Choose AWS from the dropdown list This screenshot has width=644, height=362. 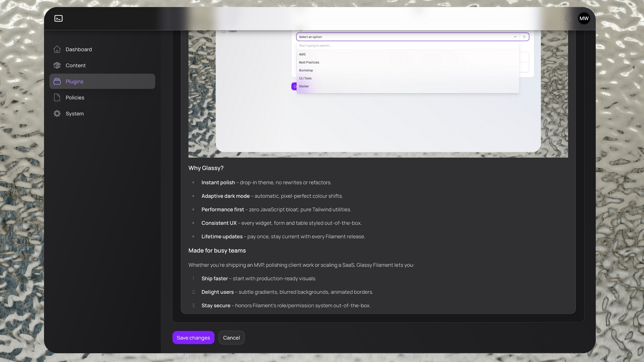(408, 54)
